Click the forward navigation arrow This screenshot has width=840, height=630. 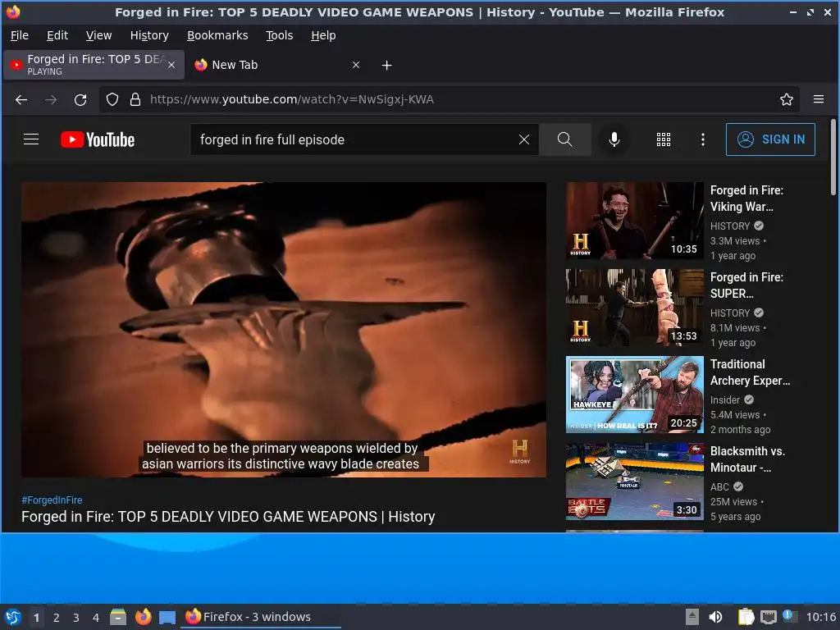[x=51, y=99]
